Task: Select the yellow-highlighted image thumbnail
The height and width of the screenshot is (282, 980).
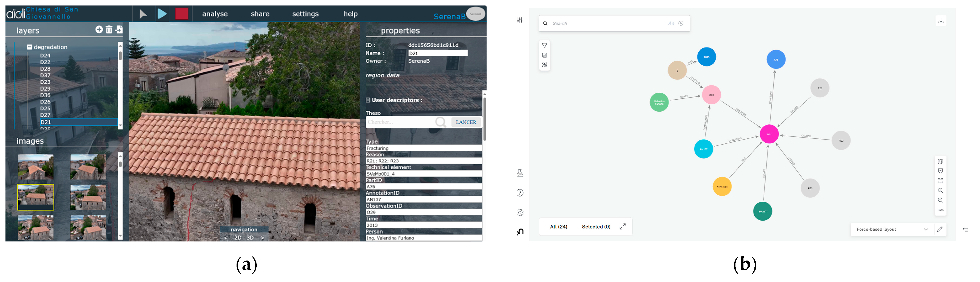Action: [x=36, y=197]
